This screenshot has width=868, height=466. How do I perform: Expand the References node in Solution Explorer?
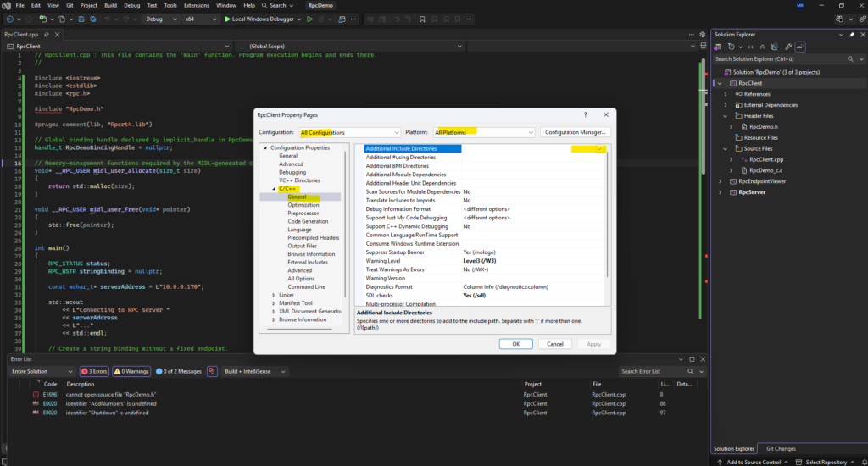(x=726, y=94)
